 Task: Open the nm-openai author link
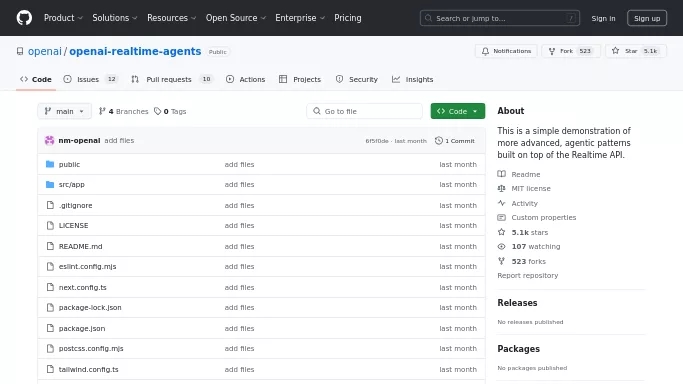79,141
